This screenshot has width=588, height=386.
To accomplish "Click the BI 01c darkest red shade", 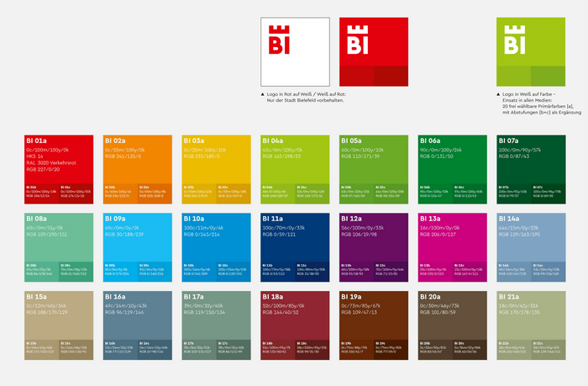I will [76, 193].
